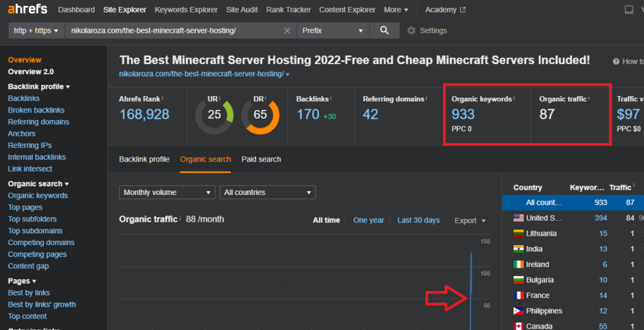This screenshot has width=644, height=330.
Task: Open Overview 2.0 in sidebar
Action: point(31,72)
